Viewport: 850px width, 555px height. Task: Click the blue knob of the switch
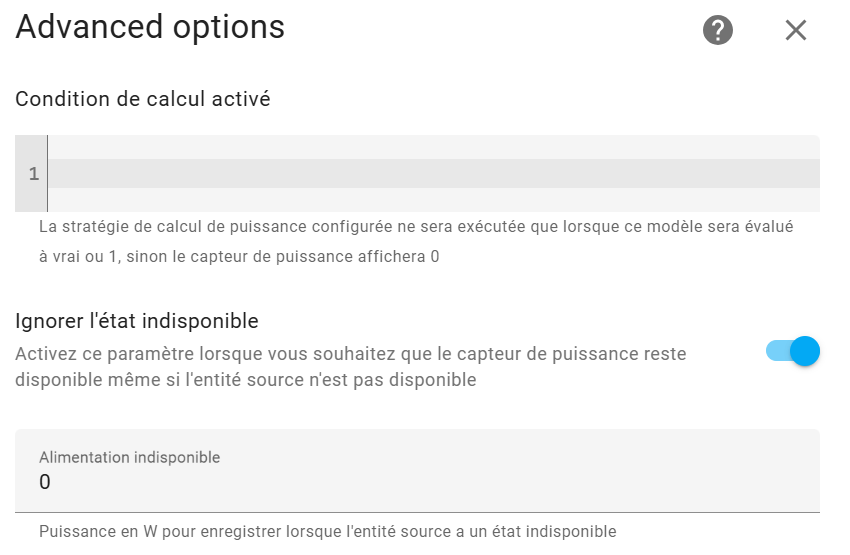(x=804, y=351)
